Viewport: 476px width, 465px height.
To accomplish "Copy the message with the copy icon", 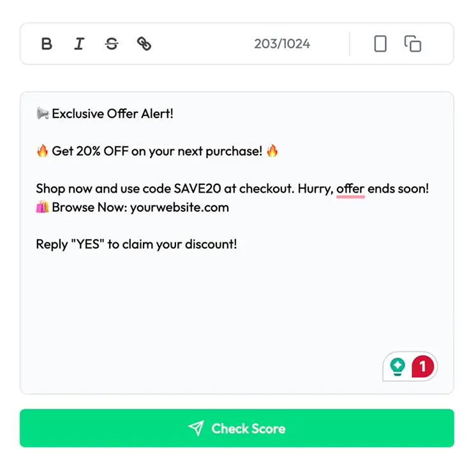I will [x=413, y=44].
